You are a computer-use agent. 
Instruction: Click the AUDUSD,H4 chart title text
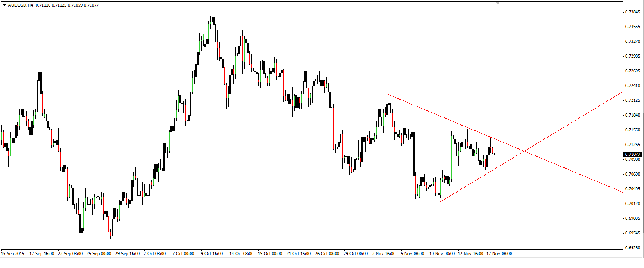tap(21, 5)
